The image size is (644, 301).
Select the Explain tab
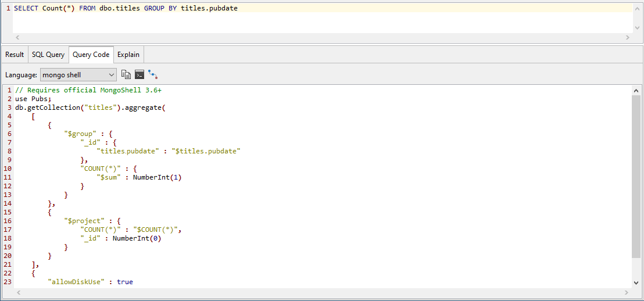(128, 55)
